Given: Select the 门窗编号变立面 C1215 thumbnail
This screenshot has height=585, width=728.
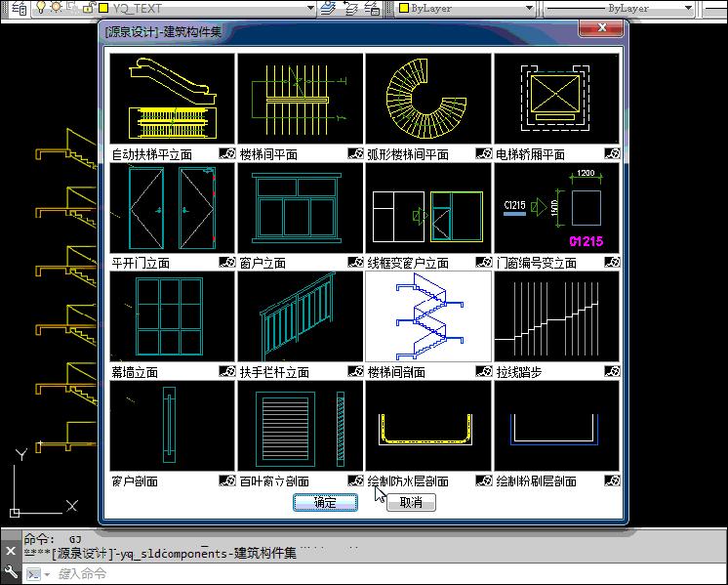Looking at the screenshot, I should click(556, 208).
